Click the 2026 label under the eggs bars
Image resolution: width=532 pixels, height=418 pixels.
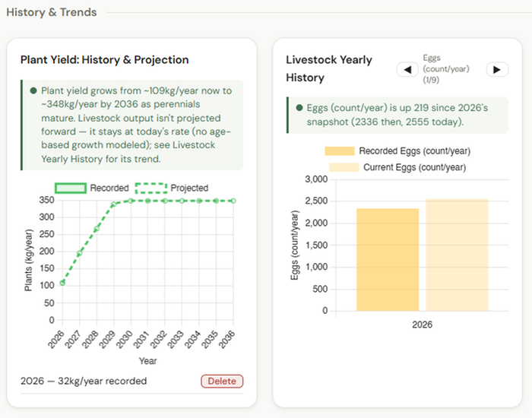(x=422, y=325)
